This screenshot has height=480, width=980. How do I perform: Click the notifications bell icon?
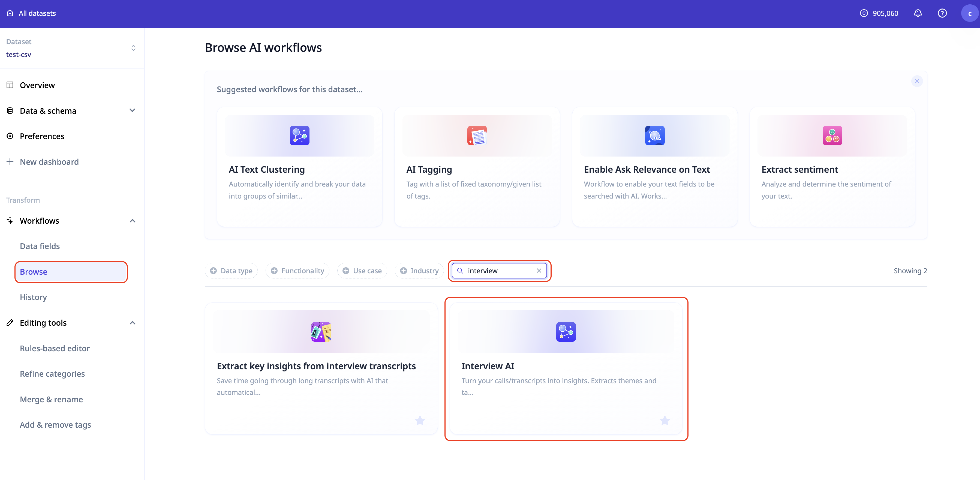click(918, 13)
